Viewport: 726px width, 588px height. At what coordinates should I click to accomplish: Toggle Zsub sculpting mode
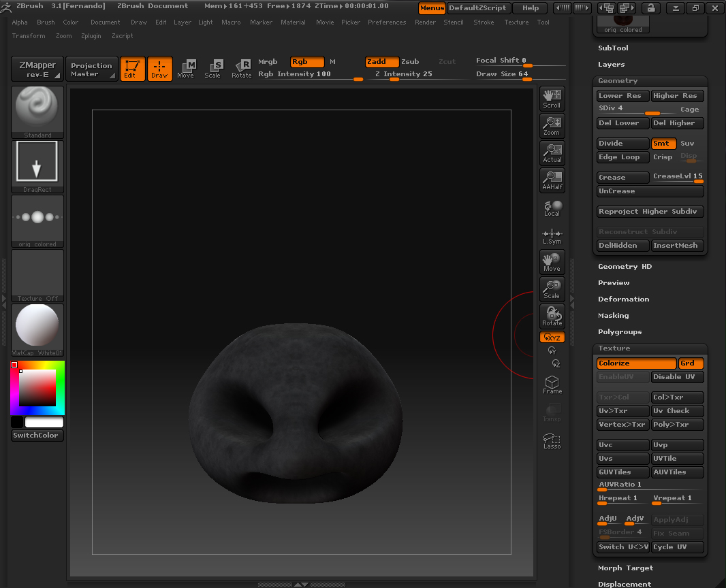[x=410, y=62]
